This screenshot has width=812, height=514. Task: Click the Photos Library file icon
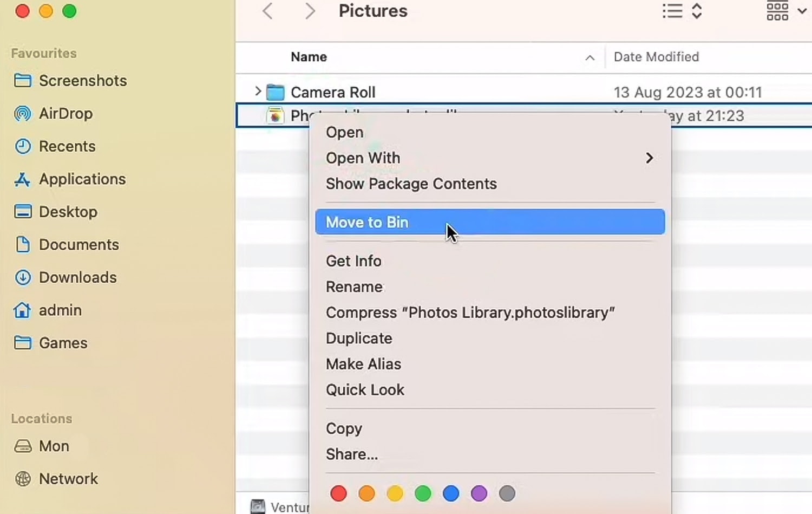pyautogui.click(x=275, y=115)
